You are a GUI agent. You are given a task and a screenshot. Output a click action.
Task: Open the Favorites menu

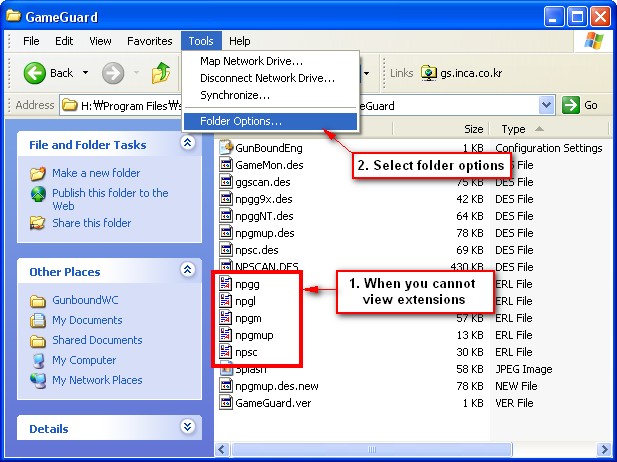coord(150,41)
